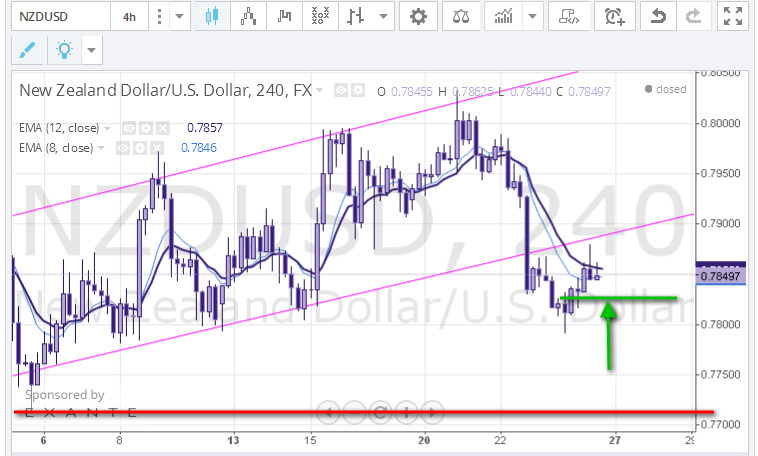The height and width of the screenshot is (456, 758).
Task: Switch to line-with-markers chart style
Action: click(248, 16)
